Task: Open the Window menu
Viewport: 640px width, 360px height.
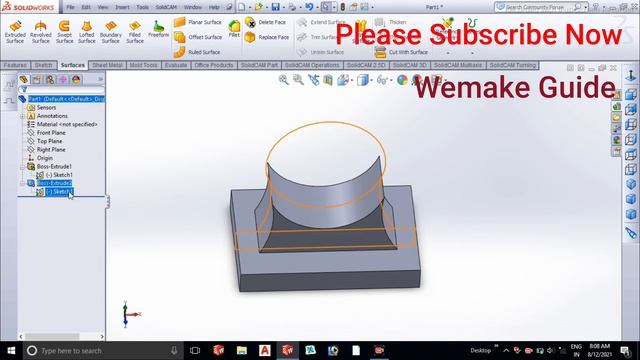Action: 193,7
